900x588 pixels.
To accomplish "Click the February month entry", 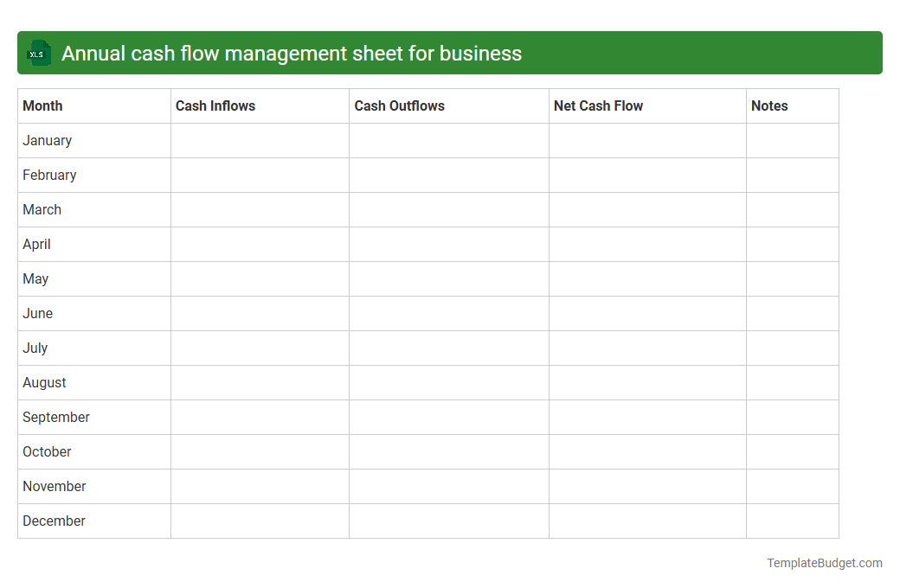I will pyautogui.click(x=49, y=175).
